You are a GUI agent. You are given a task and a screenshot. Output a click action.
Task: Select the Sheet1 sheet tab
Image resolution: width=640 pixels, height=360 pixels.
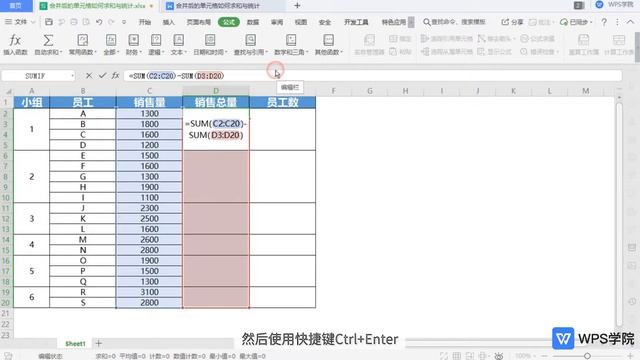75,344
